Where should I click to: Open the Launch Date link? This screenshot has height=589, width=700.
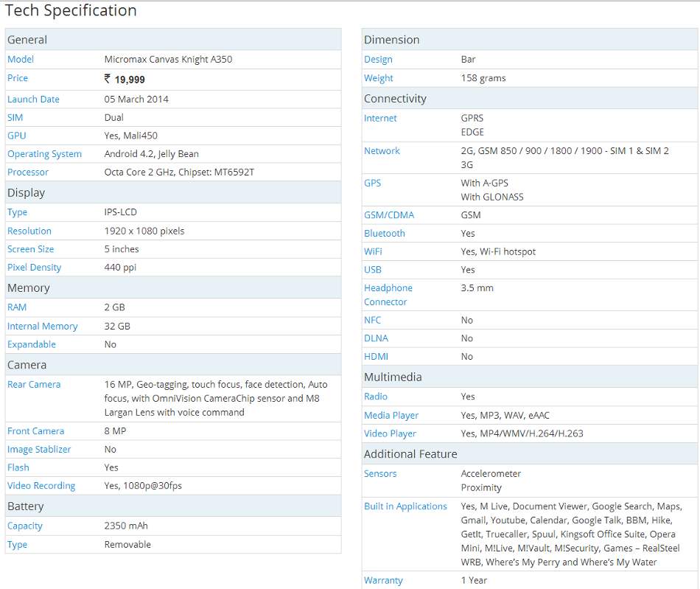point(33,99)
